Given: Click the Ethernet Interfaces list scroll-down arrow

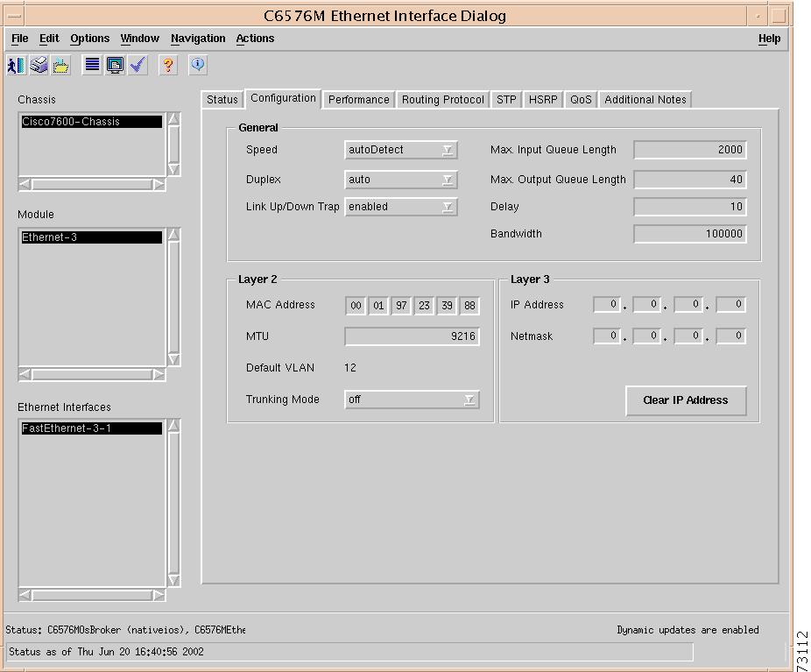Looking at the screenshot, I should [173, 580].
